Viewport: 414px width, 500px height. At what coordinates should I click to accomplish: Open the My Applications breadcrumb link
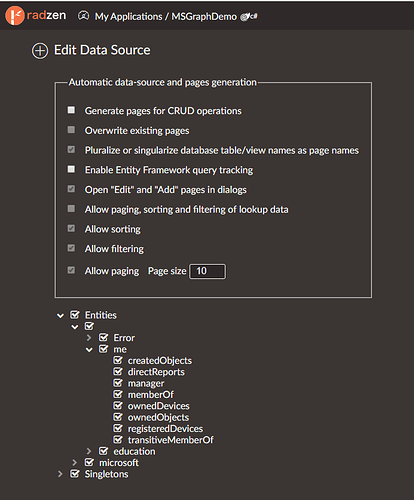tap(129, 16)
